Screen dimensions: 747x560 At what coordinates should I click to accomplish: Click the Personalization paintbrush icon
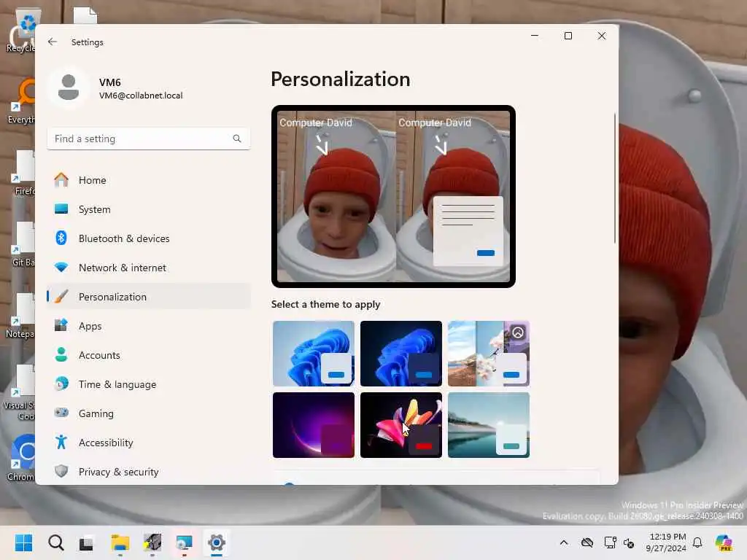click(x=61, y=297)
